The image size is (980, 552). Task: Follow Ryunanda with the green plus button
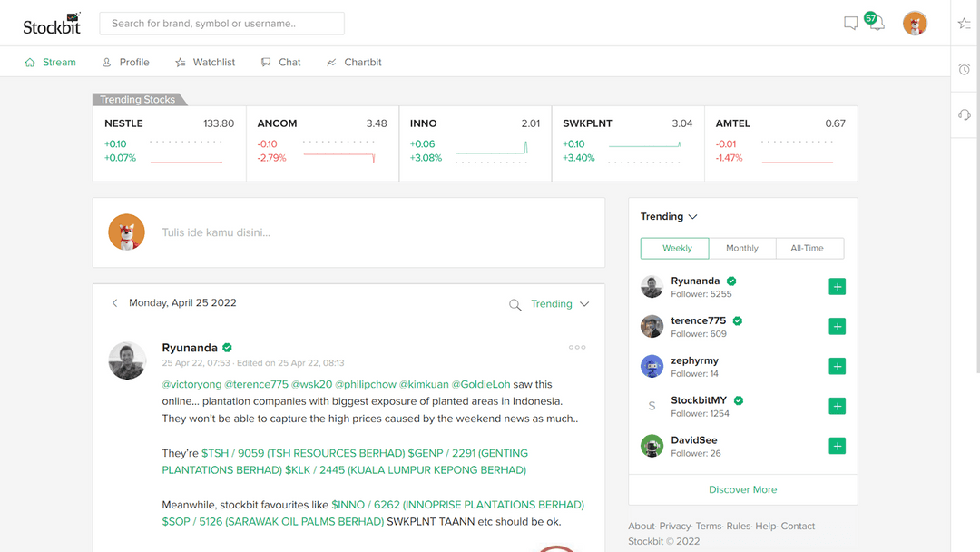836,286
